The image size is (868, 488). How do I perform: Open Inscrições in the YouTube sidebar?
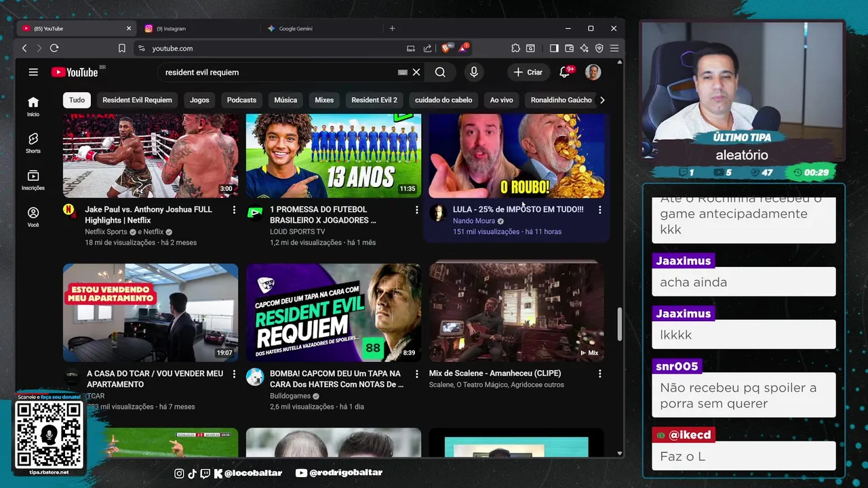33,180
